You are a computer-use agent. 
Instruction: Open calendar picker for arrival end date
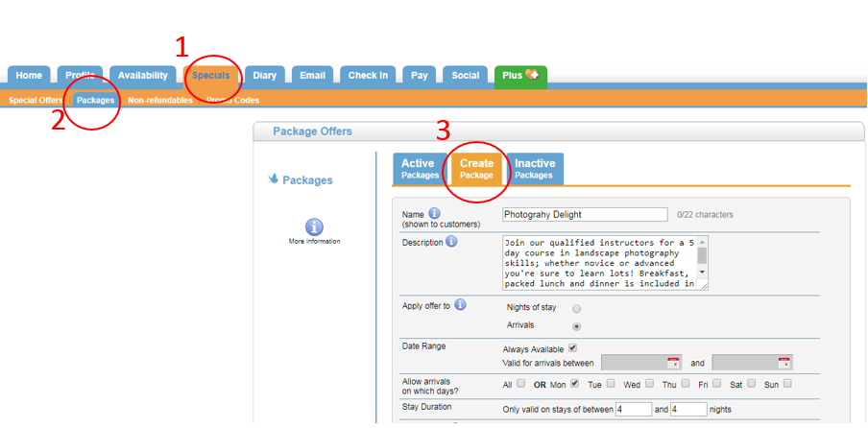(x=784, y=363)
